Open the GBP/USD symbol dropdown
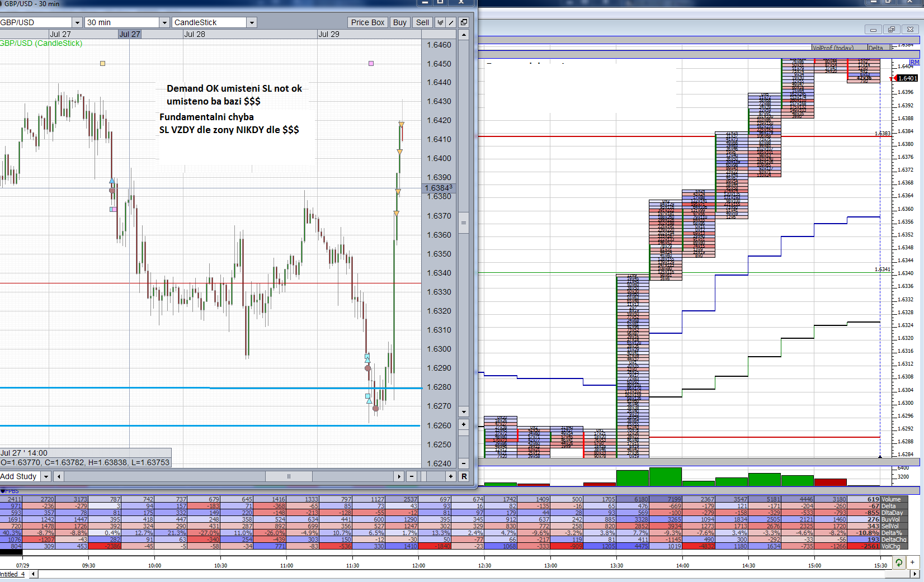The image size is (924, 582). pos(77,22)
